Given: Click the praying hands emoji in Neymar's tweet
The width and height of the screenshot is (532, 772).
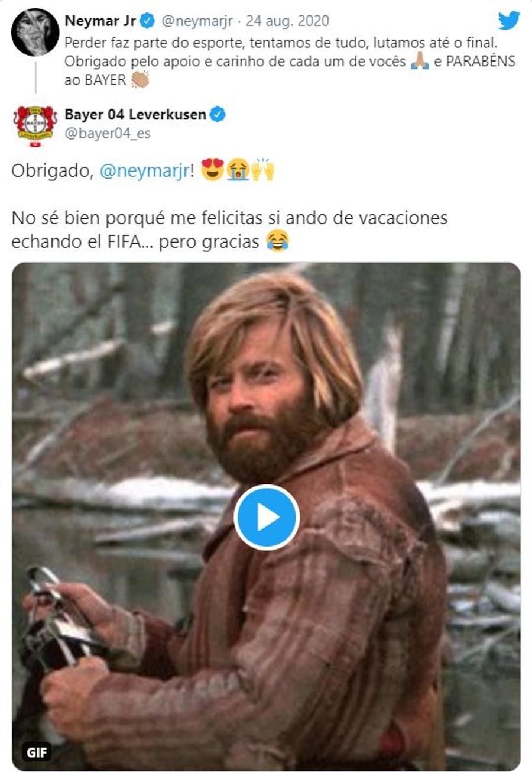Looking at the screenshot, I should (419, 63).
